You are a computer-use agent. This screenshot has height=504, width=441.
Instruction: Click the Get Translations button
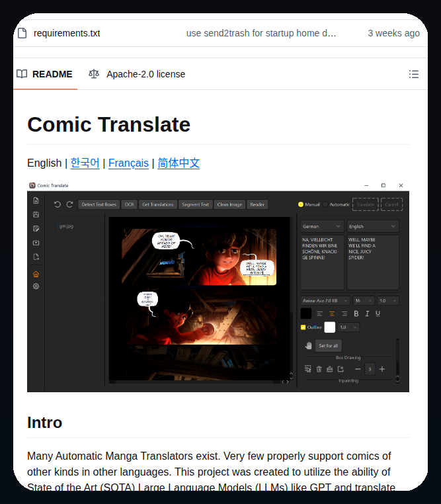click(158, 204)
